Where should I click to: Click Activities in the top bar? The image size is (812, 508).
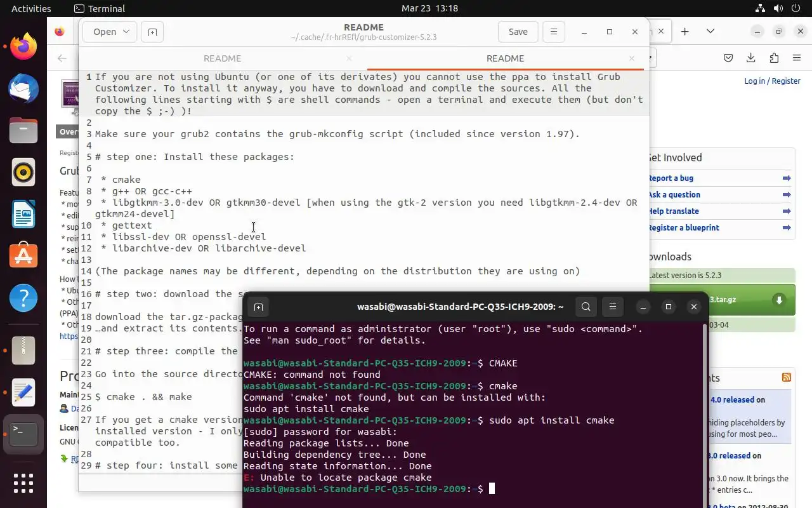[x=31, y=8]
